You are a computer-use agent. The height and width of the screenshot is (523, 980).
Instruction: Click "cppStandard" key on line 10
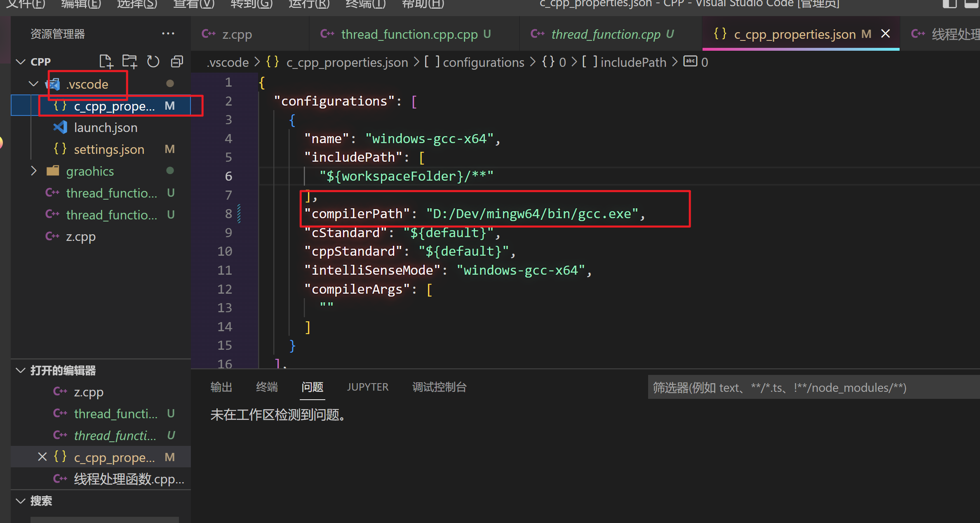353,251
